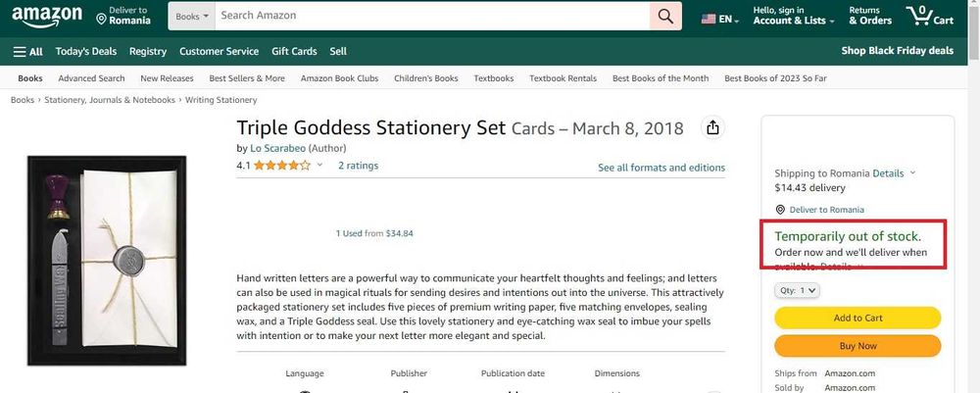Expand shipping Details chevron
This screenshot has width=980, height=393.
point(912,172)
